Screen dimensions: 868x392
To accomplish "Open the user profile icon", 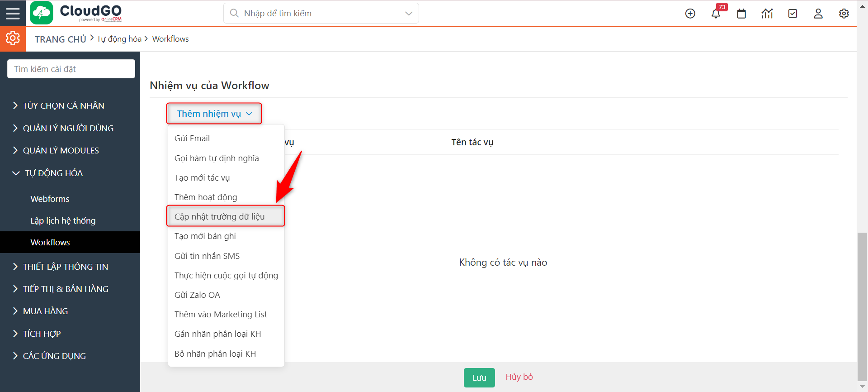I will (x=818, y=14).
